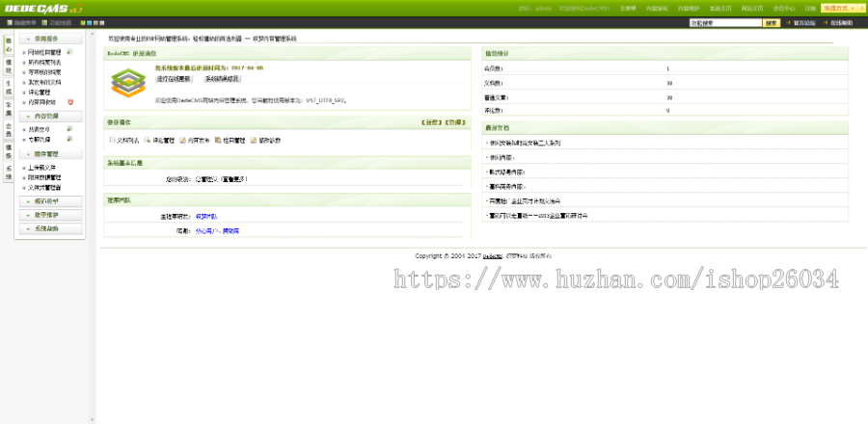This screenshot has height=424, width=868.
Task: Click the arrow icon beside 官方论坛
Action: coord(788,23)
